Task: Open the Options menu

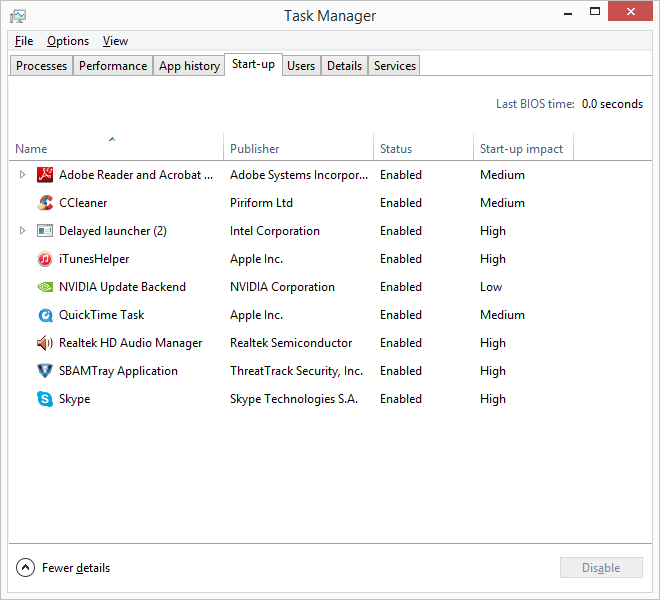Action: pyautogui.click(x=68, y=41)
